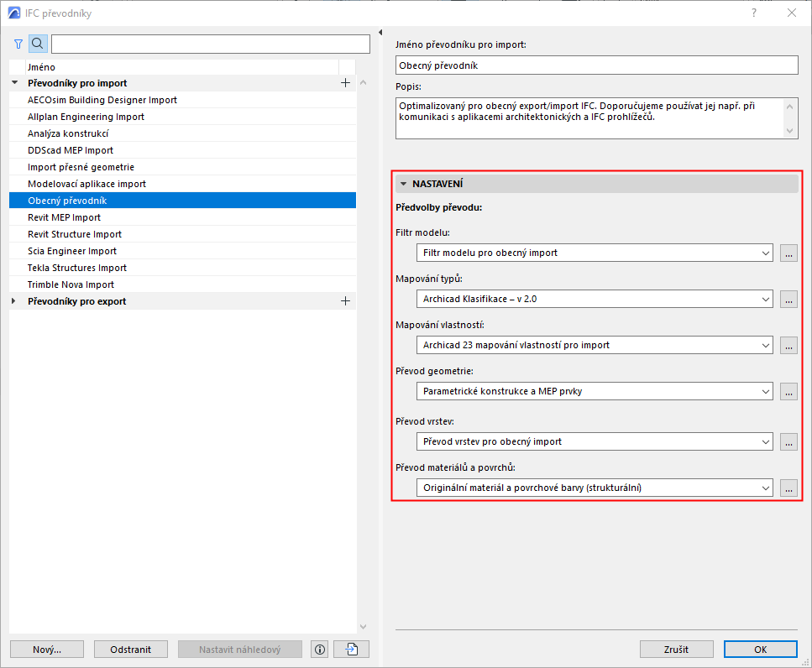
Task: Open Převod geometrie options ellipsis button
Action: (x=788, y=391)
